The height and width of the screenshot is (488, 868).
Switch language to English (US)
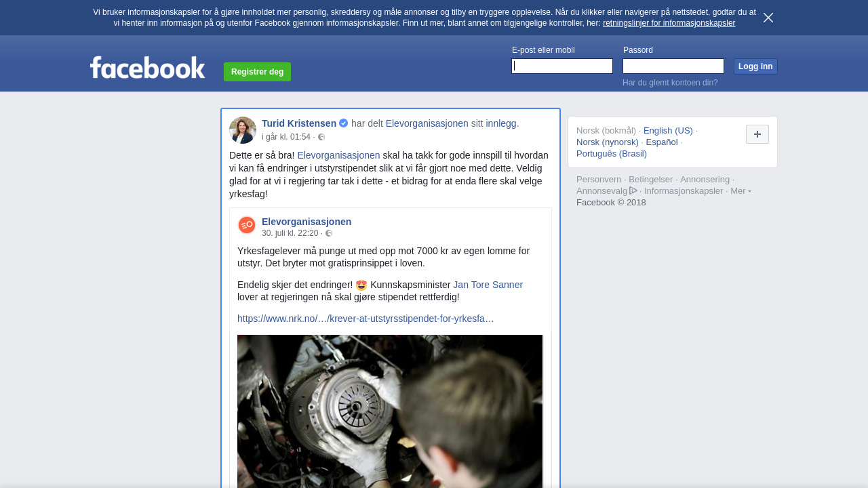tap(667, 130)
